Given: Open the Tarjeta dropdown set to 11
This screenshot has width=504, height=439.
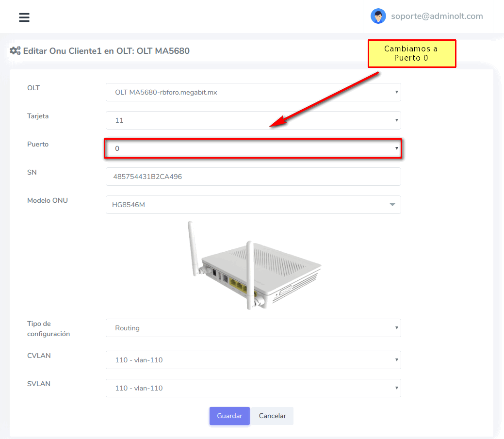Looking at the screenshot, I should point(253,120).
